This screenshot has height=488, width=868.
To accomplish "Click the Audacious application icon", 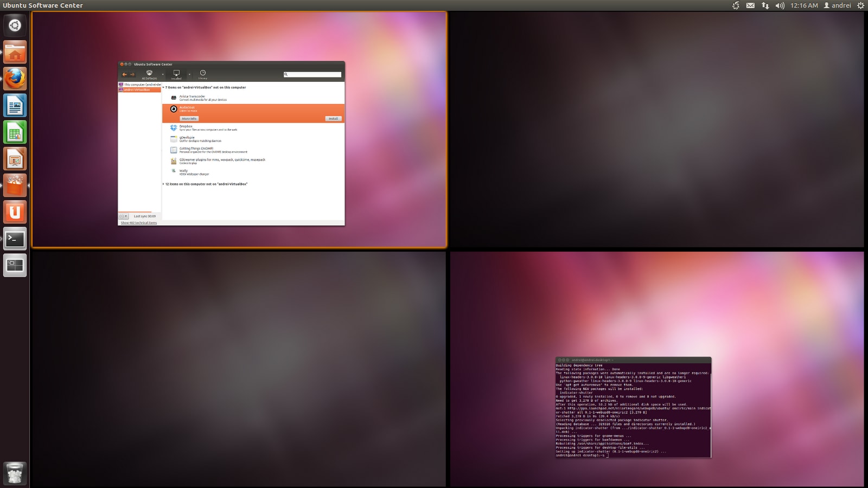I will point(174,109).
